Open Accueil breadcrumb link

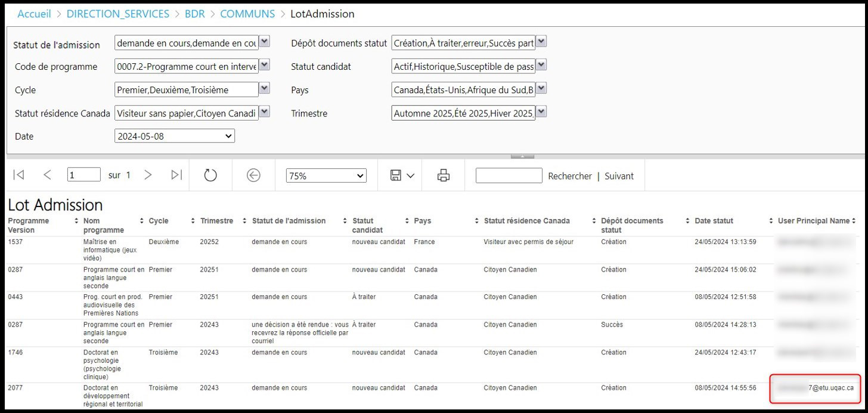(34, 14)
